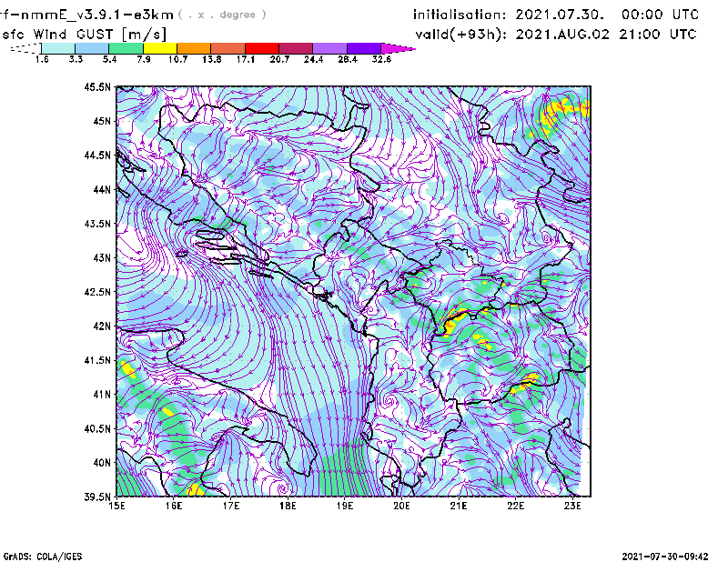This screenshot has width=728, height=562.
Task: Click the legend value 7.9
Action: tap(144, 59)
